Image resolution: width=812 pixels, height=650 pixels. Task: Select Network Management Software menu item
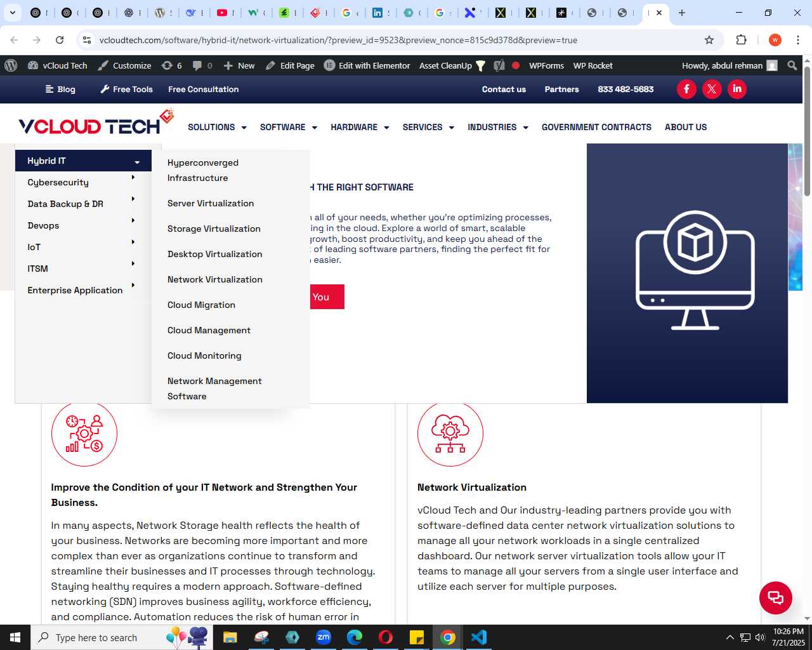pyautogui.click(x=214, y=388)
